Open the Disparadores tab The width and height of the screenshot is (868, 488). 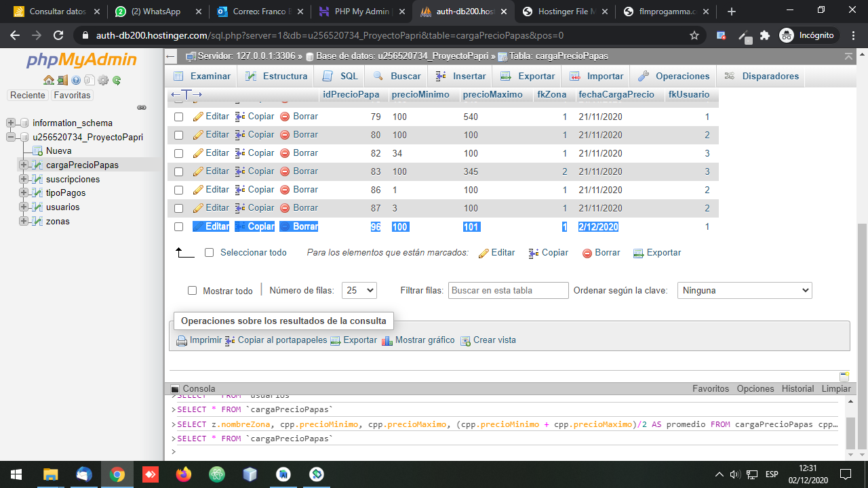(x=762, y=77)
